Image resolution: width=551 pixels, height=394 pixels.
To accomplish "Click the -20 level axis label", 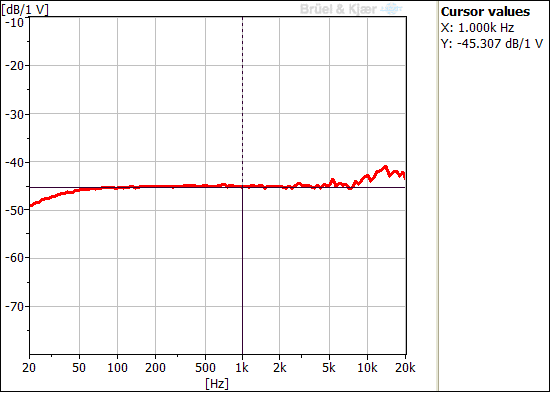I will (x=15, y=66).
